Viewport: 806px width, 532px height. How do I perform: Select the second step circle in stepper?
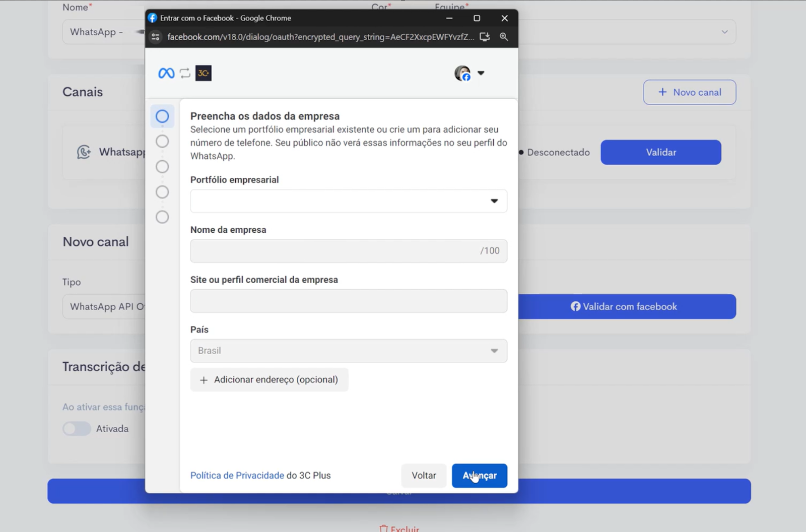point(162,142)
